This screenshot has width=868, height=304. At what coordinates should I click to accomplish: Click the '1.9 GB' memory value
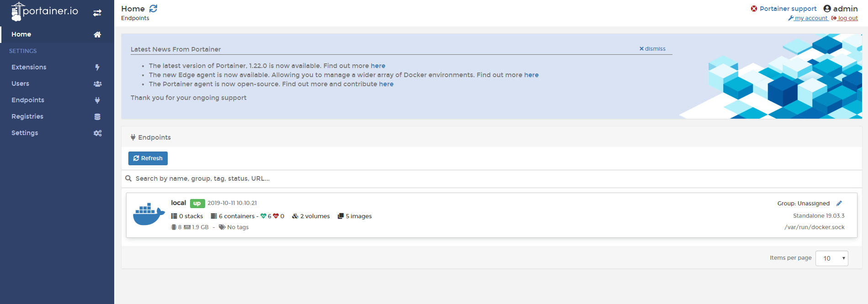(x=201, y=227)
